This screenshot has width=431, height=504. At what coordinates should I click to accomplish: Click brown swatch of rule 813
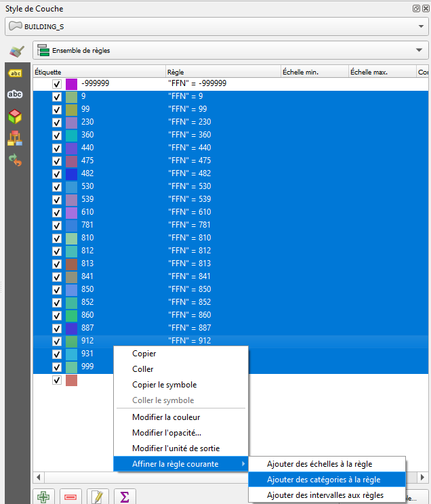coord(71,264)
